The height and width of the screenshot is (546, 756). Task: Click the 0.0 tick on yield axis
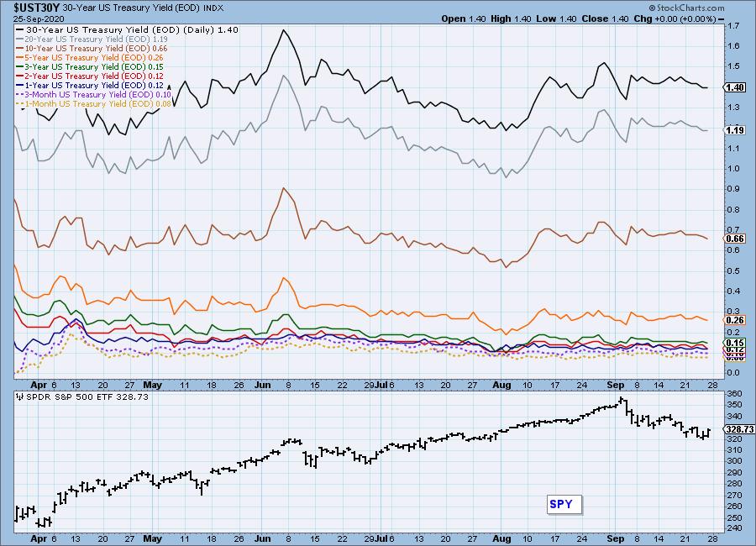click(732, 372)
